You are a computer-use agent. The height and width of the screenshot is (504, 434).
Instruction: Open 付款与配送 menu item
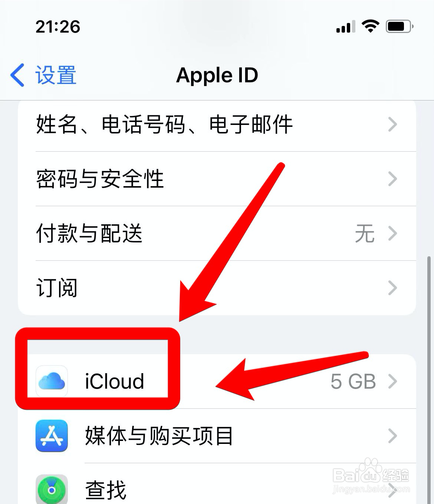[x=217, y=233]
